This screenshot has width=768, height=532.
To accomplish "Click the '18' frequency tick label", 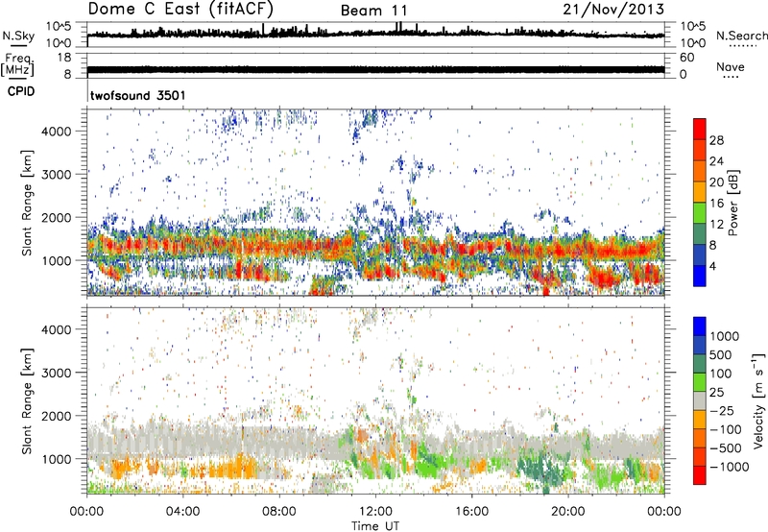I will (x=64, y=58).
